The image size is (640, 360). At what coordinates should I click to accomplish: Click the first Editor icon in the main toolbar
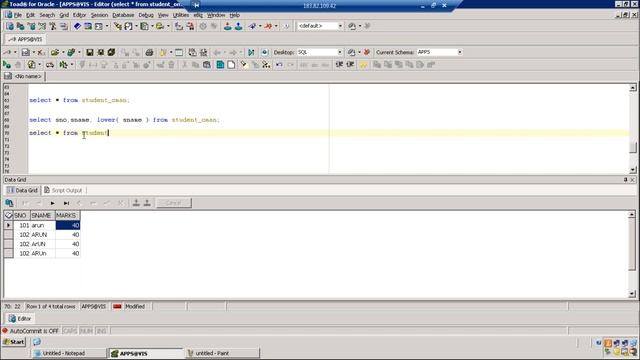pos(10,26)
